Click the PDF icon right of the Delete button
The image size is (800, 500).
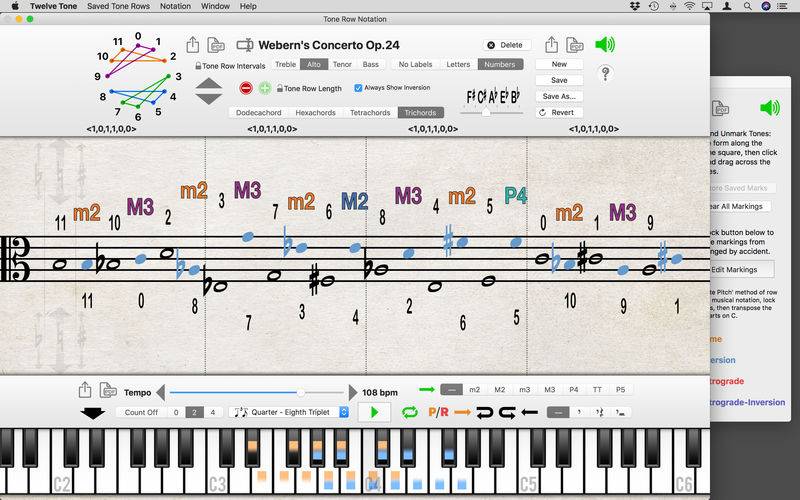pos(575,45)
